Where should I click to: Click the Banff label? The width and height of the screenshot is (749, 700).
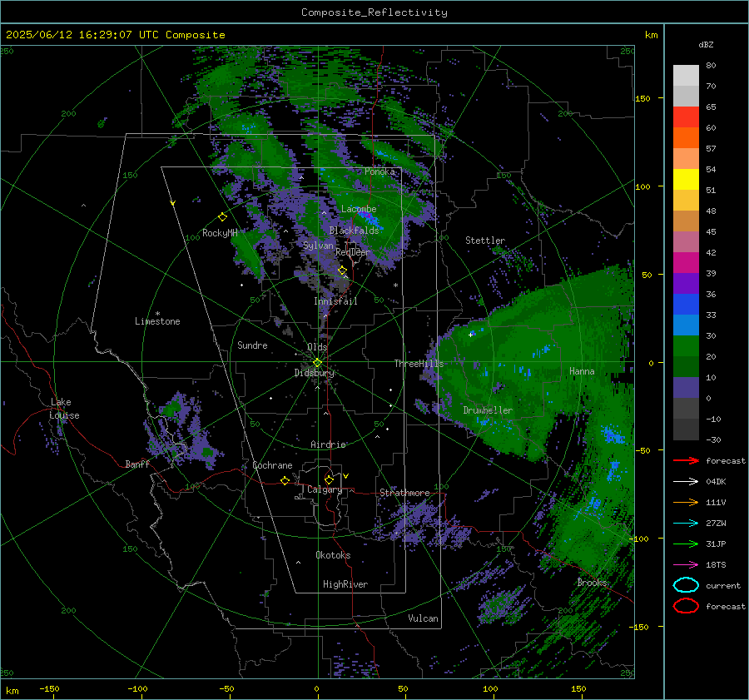[x=137, y=464]
